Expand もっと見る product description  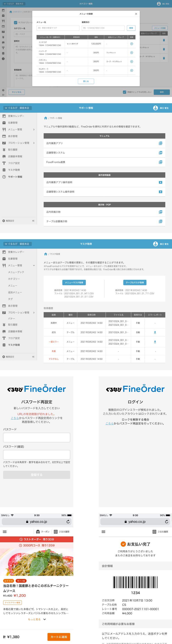[37, 619]
